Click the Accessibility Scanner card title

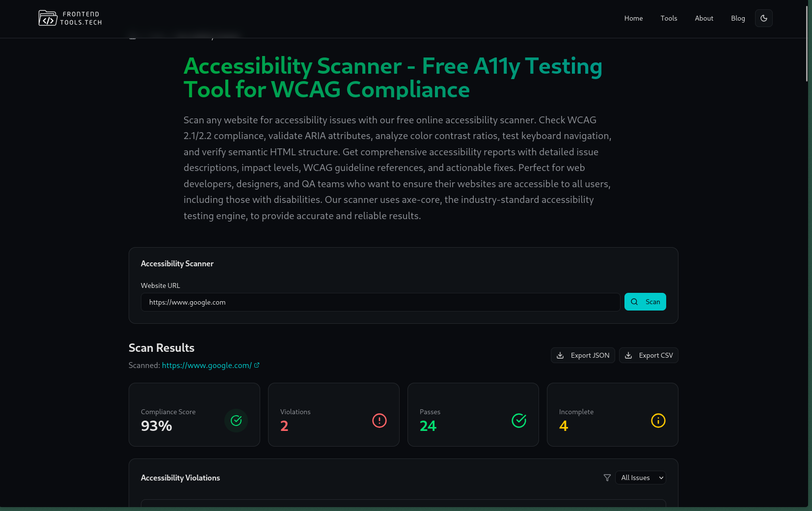point(177,263)
